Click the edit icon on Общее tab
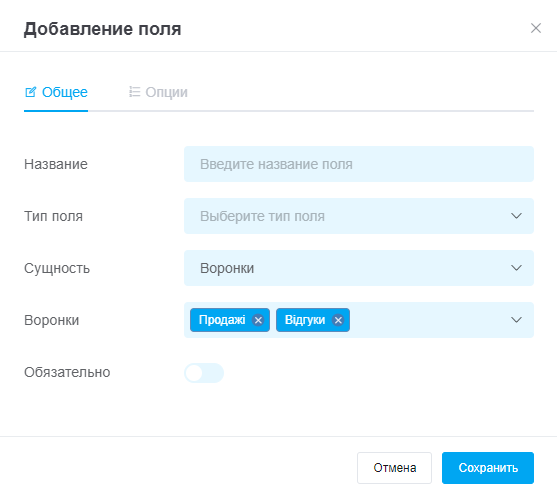 click(x=31, y=92)
